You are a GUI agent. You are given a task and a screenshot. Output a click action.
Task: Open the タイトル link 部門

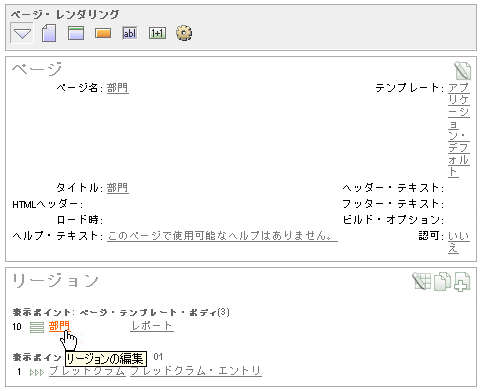[x=117, y=188]
